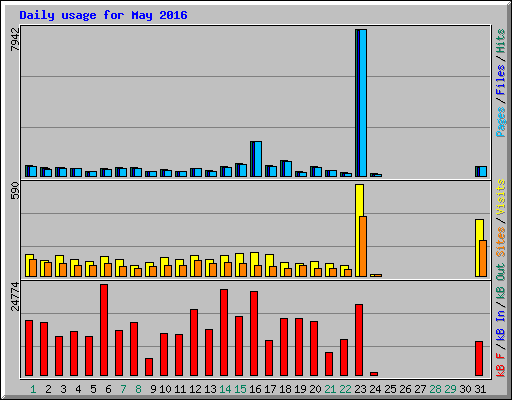The width and height of the screenshot is (512, 400).
Task: Click the 7942 hits axis value
Action: [15, 39]
